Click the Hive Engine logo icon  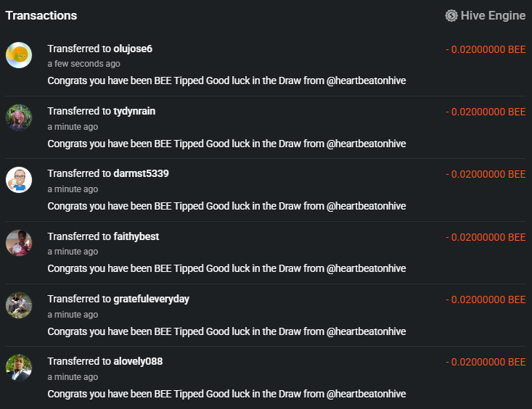pyautogui.click(x=451, y=15)
